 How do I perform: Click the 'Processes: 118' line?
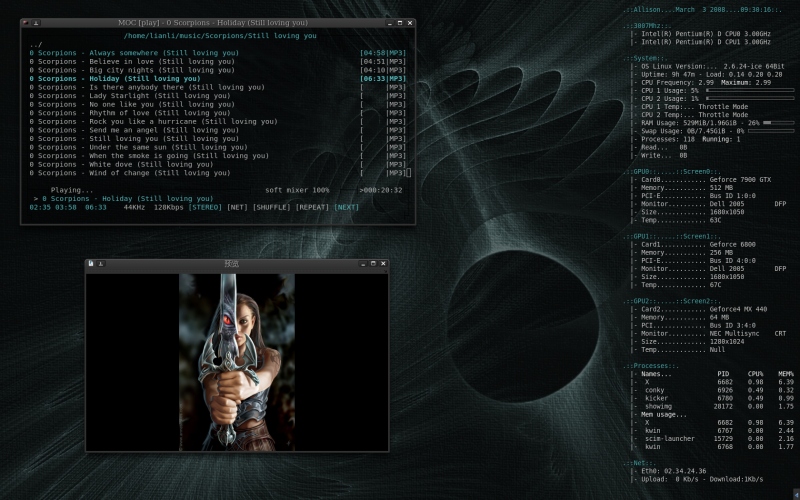[x=691, y=139]
